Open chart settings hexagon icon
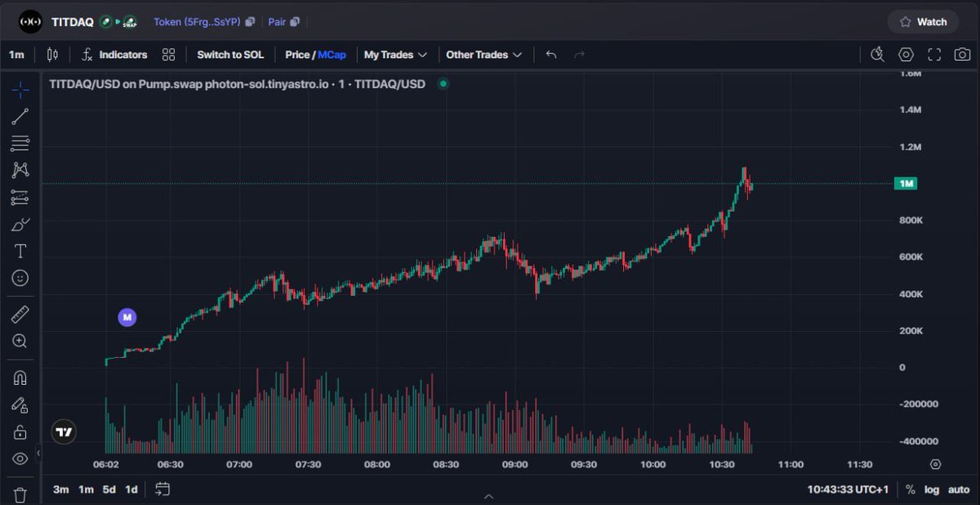The width and height of the screenshot is (980, 505). point(906,55)
